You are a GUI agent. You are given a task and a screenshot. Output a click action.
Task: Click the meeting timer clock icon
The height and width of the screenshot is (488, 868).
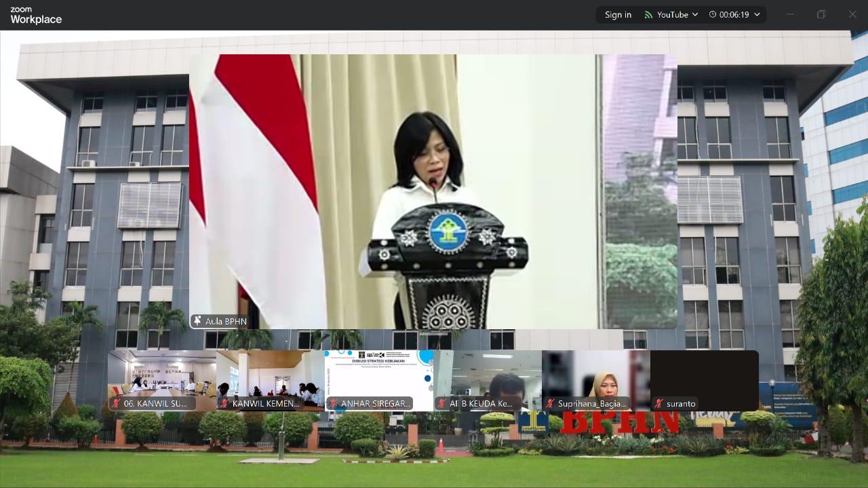pyautogui.click(x=713, y=15)
